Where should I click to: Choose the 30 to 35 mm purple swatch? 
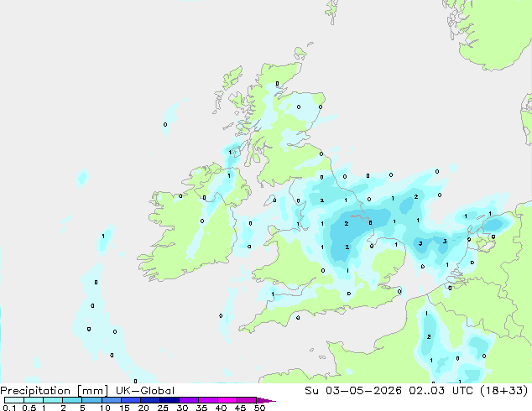coord(189,400)
